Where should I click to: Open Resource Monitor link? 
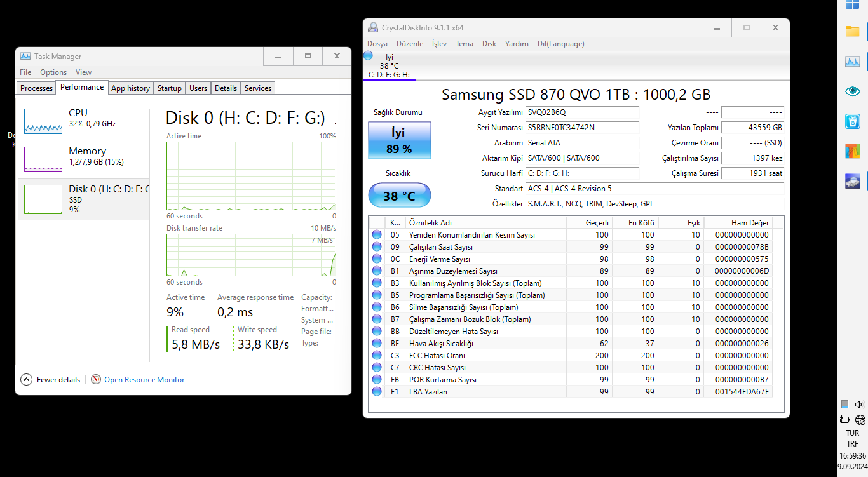tap(144, 380)
